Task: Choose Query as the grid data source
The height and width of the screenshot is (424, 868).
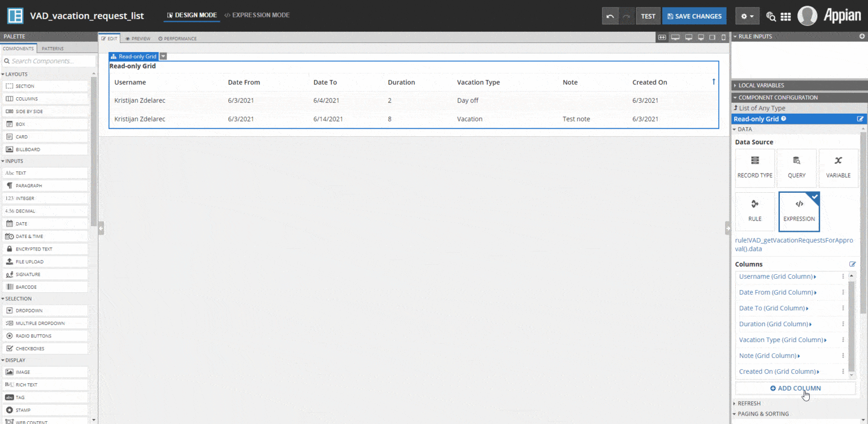Action: [796, 168]
